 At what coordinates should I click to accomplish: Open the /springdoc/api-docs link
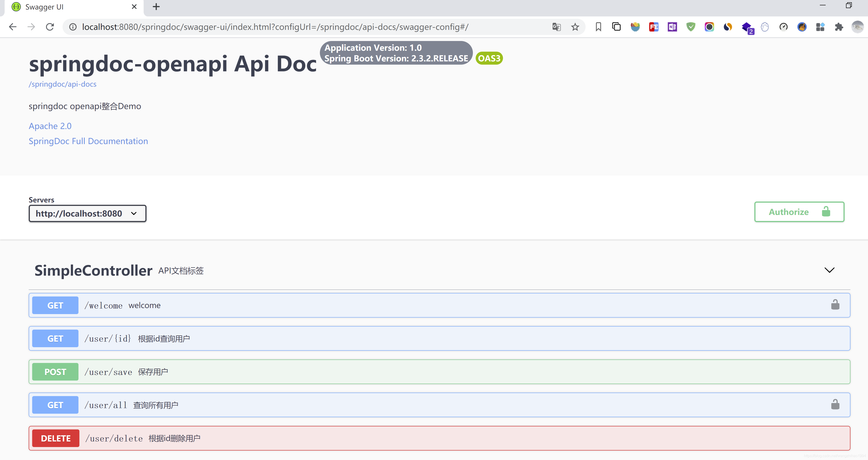click(x=62, y=84)
